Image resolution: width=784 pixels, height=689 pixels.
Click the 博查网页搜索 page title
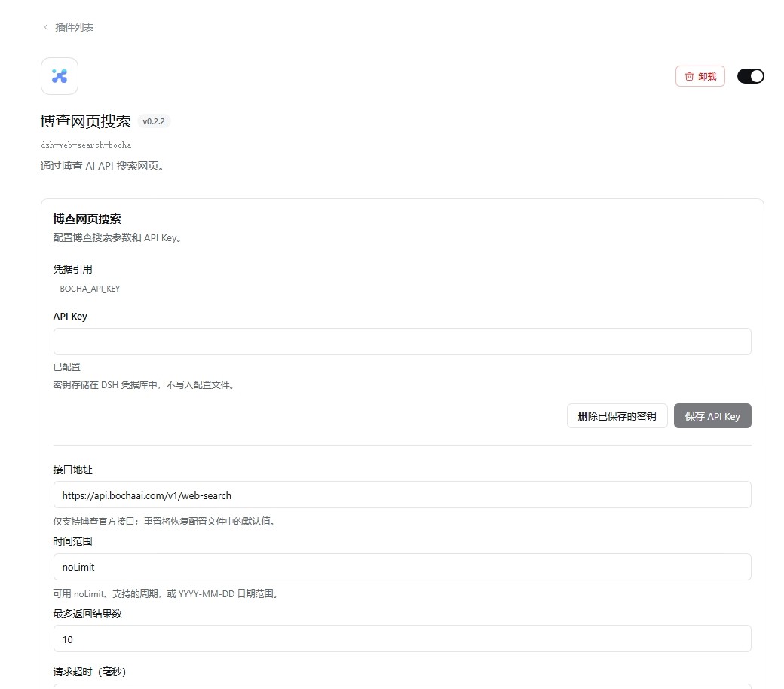(x=85, y=121)
